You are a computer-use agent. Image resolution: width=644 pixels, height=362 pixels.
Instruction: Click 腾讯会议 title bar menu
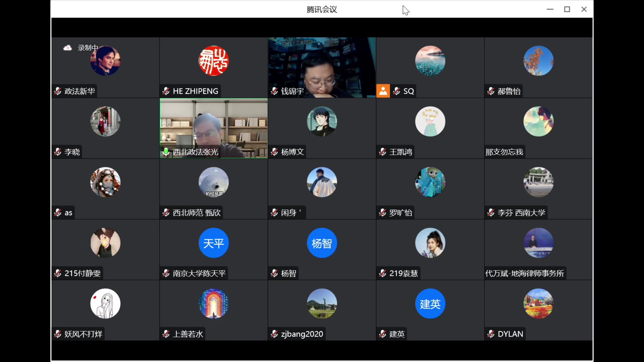[x=322, y=9]
